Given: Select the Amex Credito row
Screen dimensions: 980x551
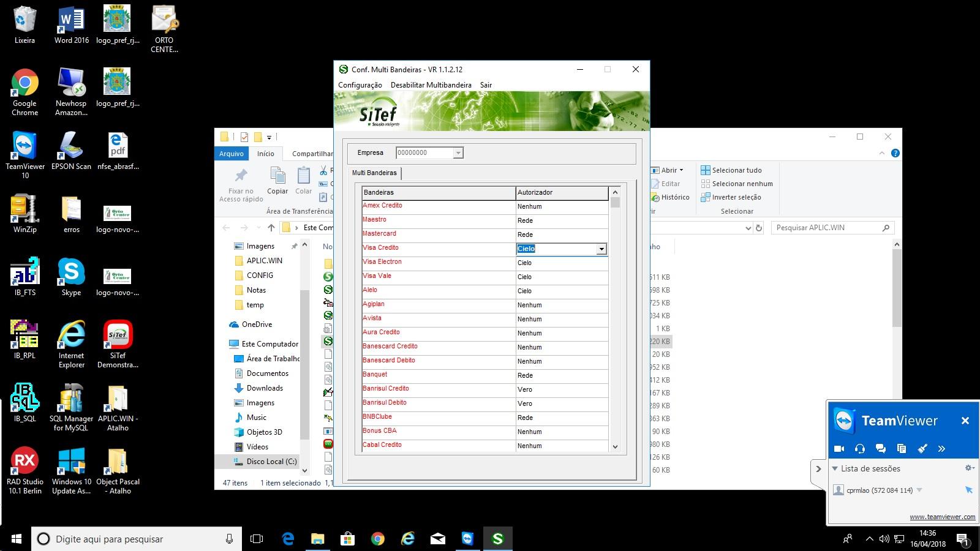Looking at the screenshot, I should tap(485, 206).
